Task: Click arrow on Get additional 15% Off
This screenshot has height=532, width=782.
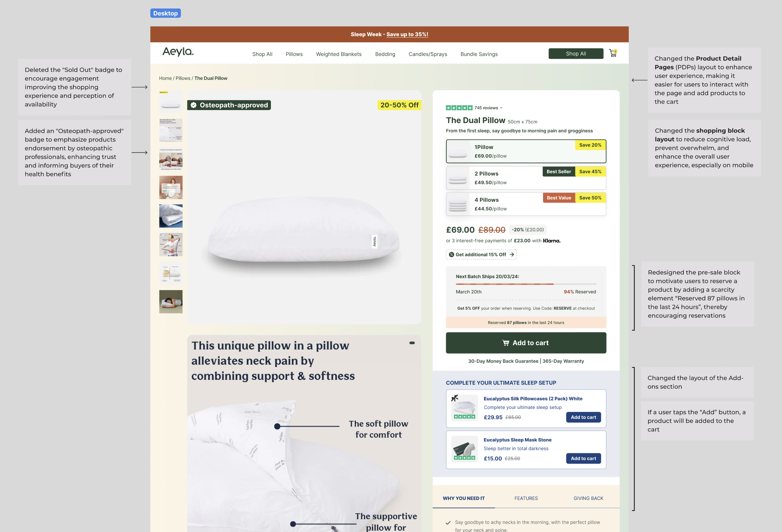Action: point(512,254)
